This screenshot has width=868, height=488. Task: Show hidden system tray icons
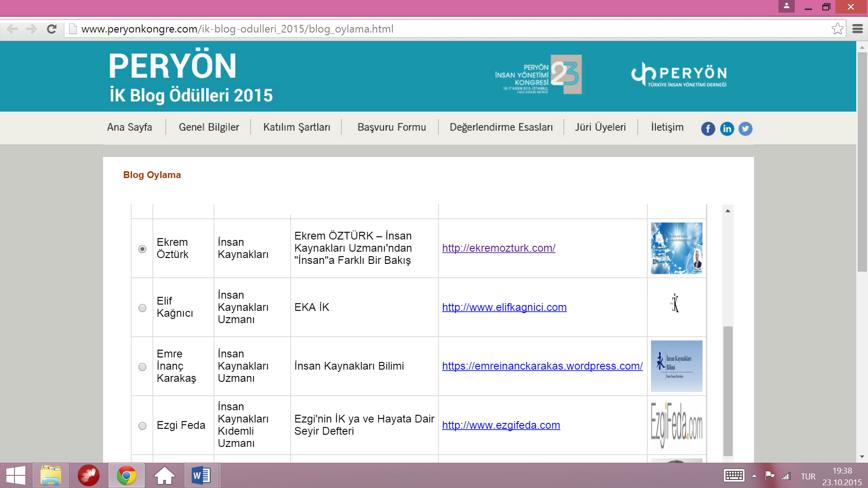(x=754, y=476)
